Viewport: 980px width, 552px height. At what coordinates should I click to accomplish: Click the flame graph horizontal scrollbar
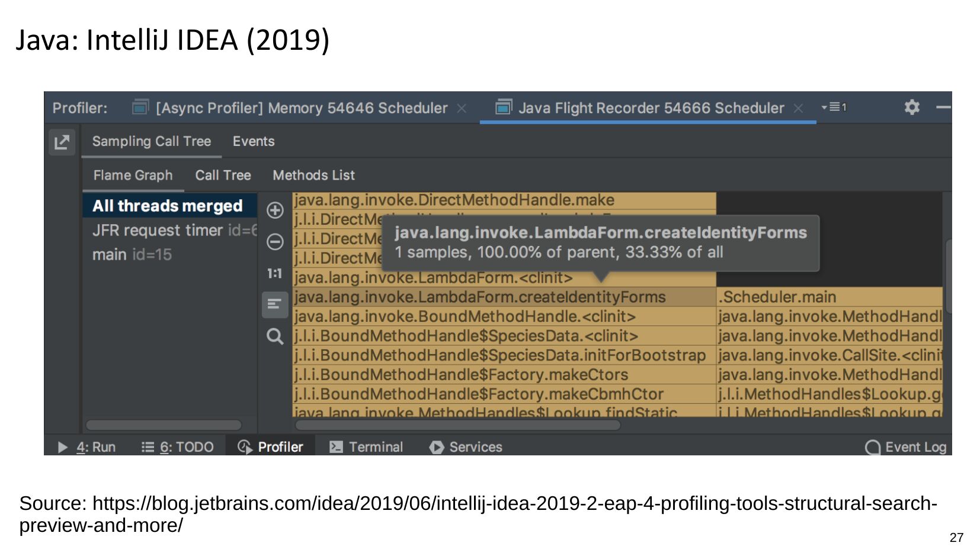(x=457, y=425)
